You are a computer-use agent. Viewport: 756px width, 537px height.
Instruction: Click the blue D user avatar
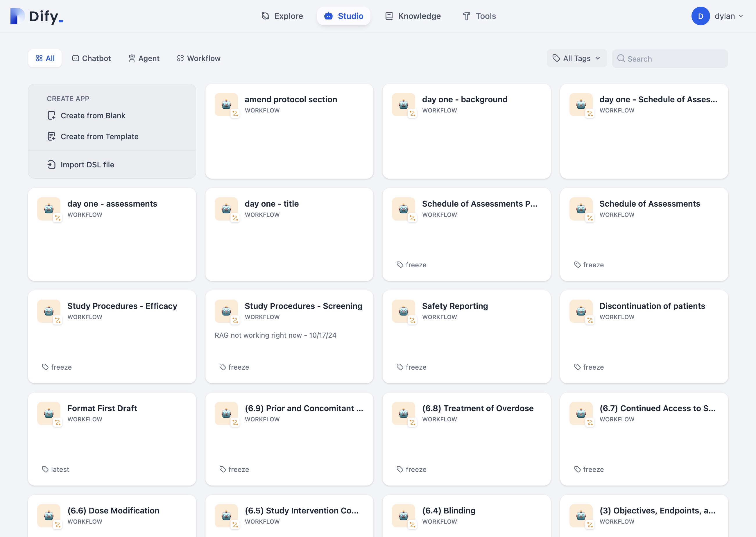tap(700, 16)
